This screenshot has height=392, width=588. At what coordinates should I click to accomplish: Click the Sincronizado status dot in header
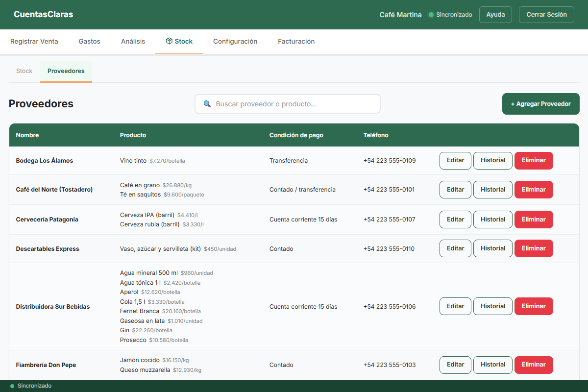431,15
